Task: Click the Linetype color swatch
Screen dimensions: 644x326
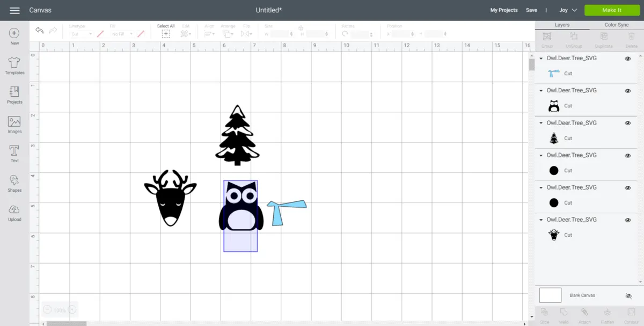Action: click(x=100, y=34)
